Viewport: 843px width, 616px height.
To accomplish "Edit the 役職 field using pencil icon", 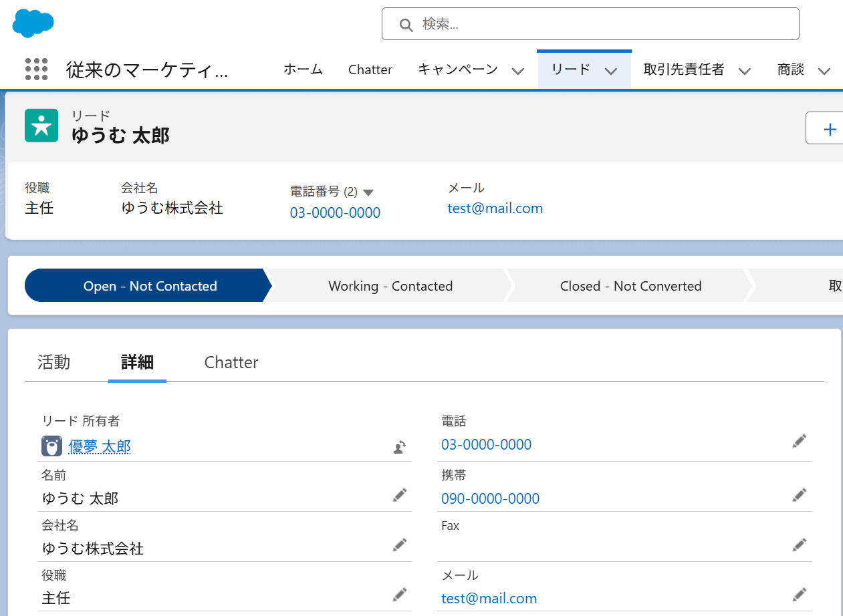I will point(399,595).
